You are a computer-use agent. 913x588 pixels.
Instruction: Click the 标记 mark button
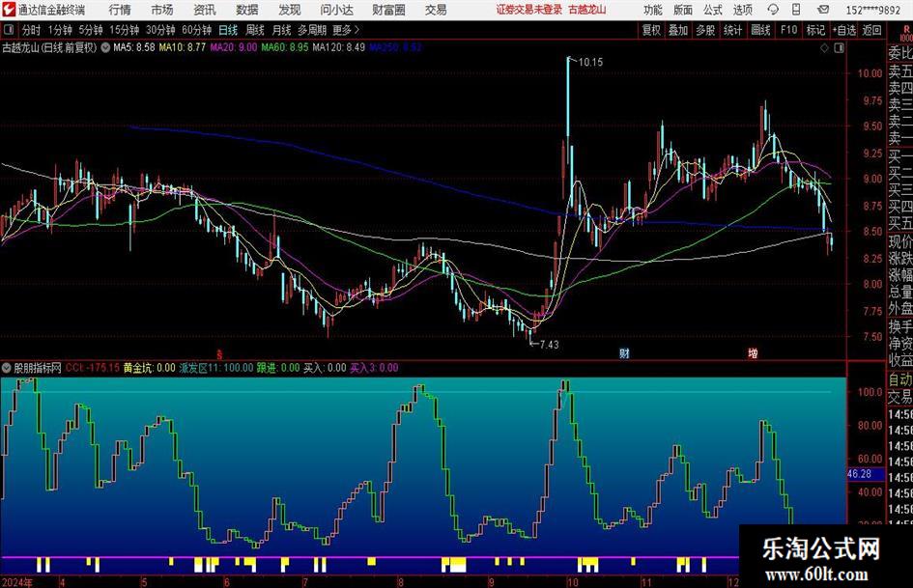point(815,30)
